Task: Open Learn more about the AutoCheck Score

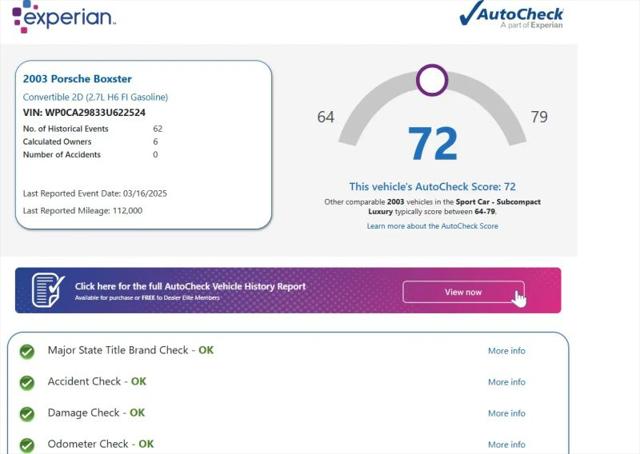Action: 432,226
